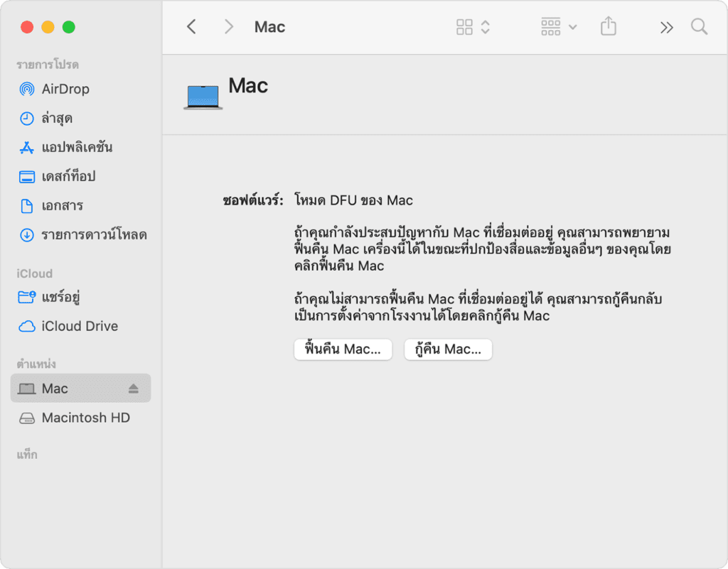Open the search magnifier

coord(700,27)
